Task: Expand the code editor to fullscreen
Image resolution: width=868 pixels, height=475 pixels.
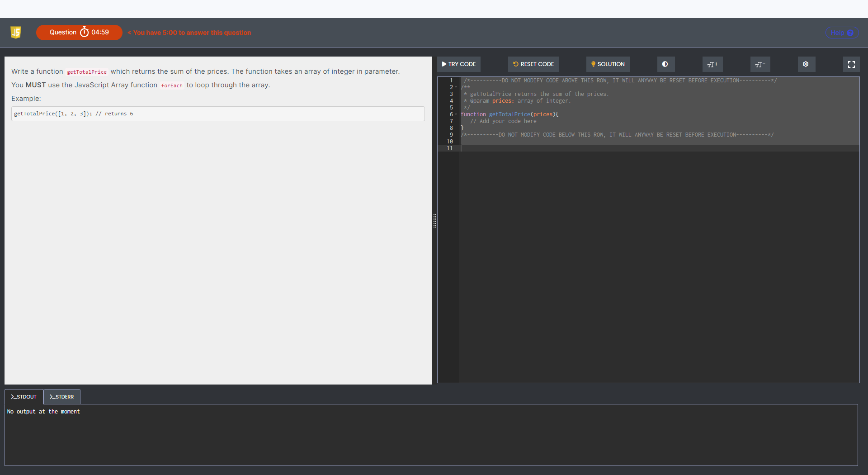Action: point(851,64)
